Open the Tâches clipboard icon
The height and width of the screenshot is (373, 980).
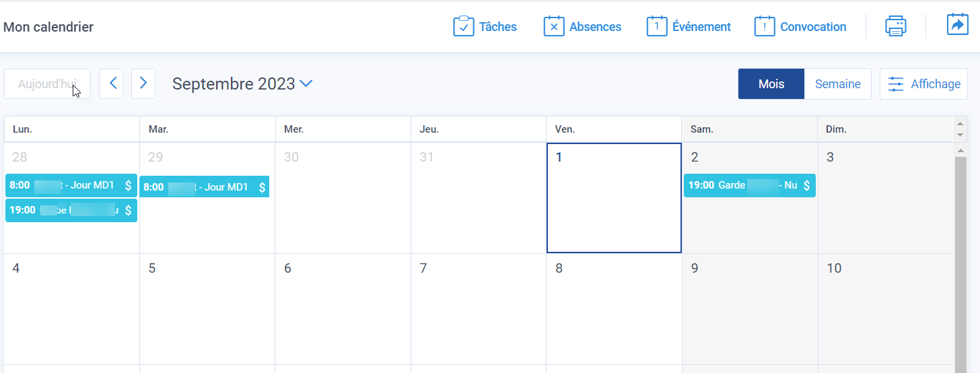(464, 26)
